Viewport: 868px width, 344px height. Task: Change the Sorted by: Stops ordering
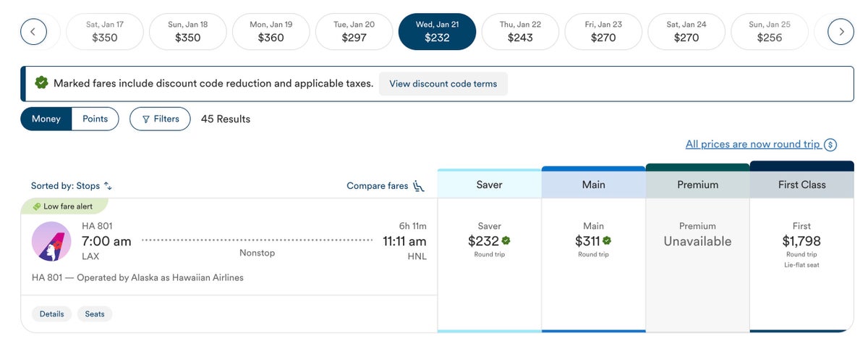[71, 186]
